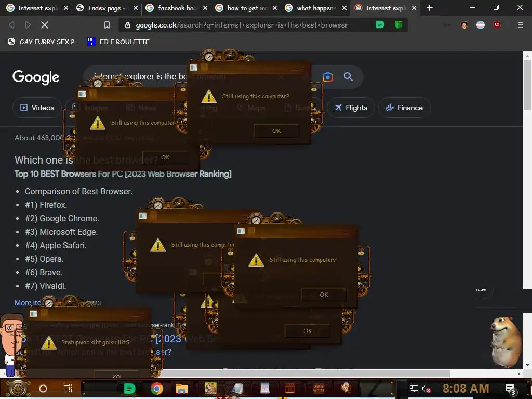This screenshot has width=532, height=399.
Task: Bookmark this page with the bookmark icon
Action: [x=107, y=25]
